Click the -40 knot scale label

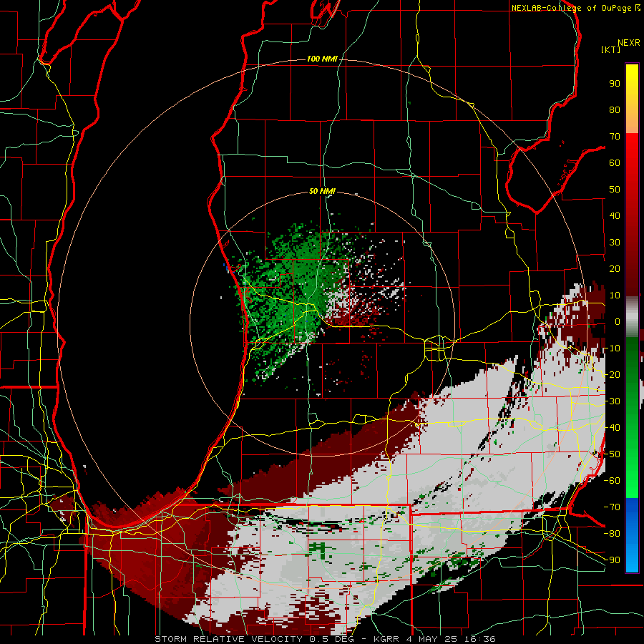click(612, 428)
